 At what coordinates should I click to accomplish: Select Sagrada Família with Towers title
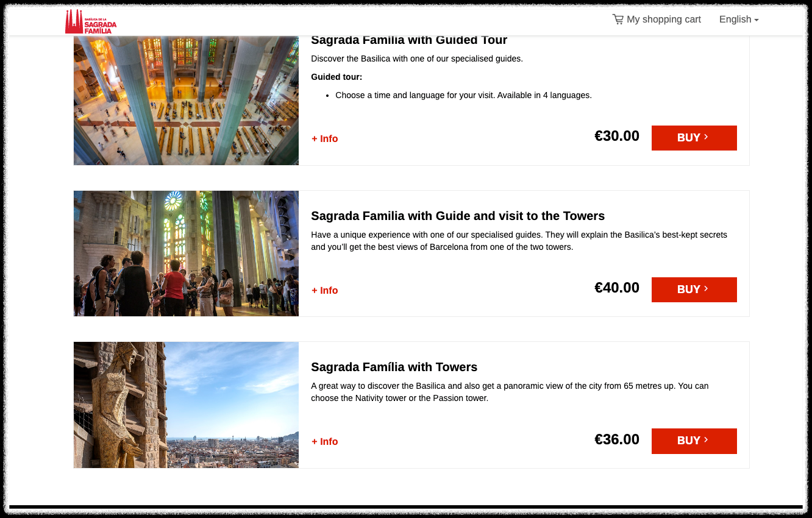(394, 367)
